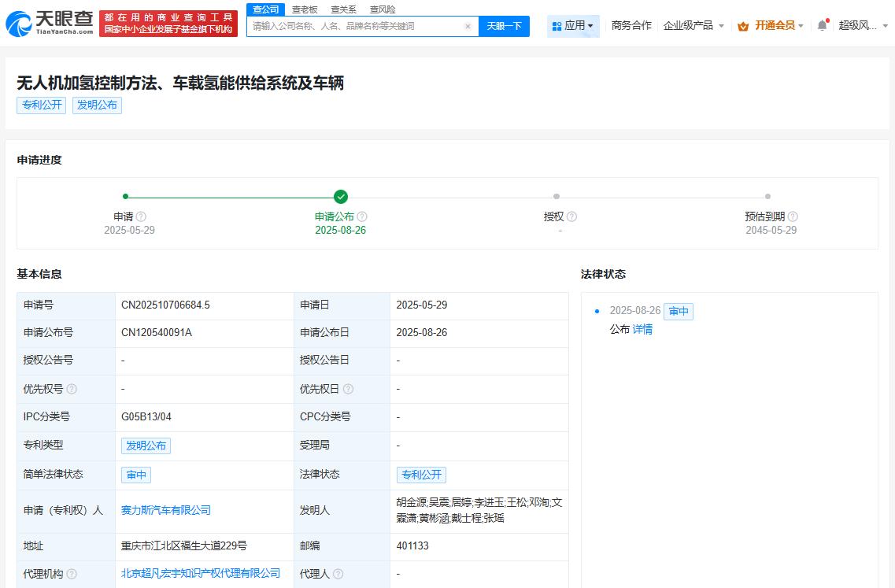Select application number CN202510706684.5
This screenshot has height=588, width=895.
pyautogui.click(x=165, y=305)
